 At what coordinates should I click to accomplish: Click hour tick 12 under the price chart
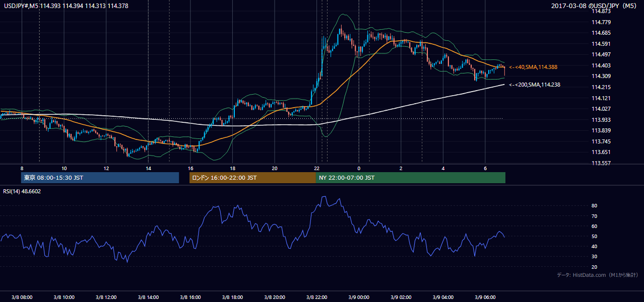[x=106, y=168]
